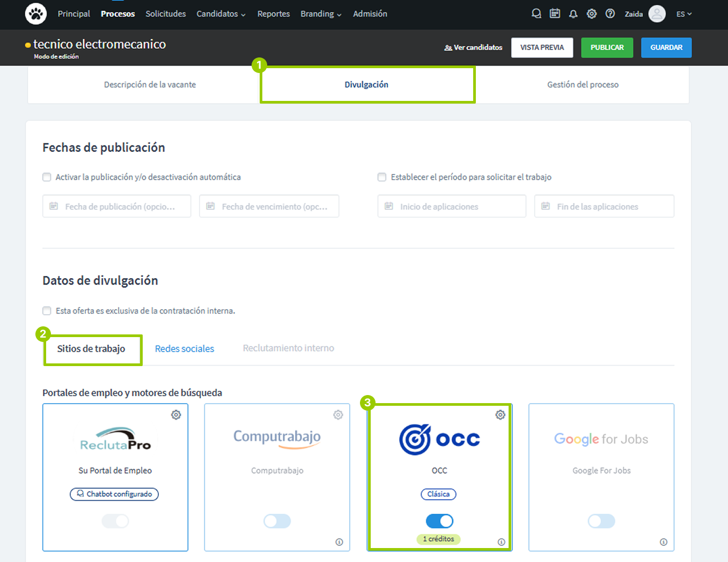Open the help question mark icon
This screenshot has height=562, width=728.
tap(610, 13)
